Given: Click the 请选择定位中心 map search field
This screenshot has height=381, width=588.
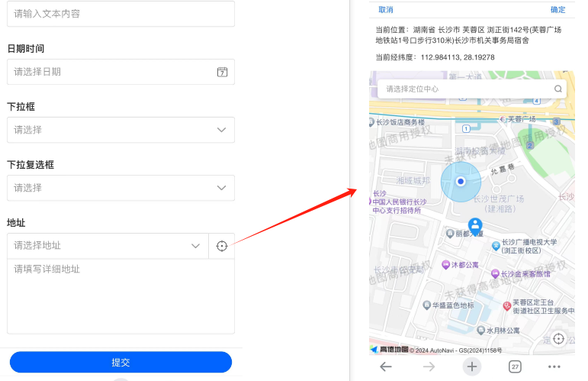Looking at the screenshot, I should [x=465, y=89].
